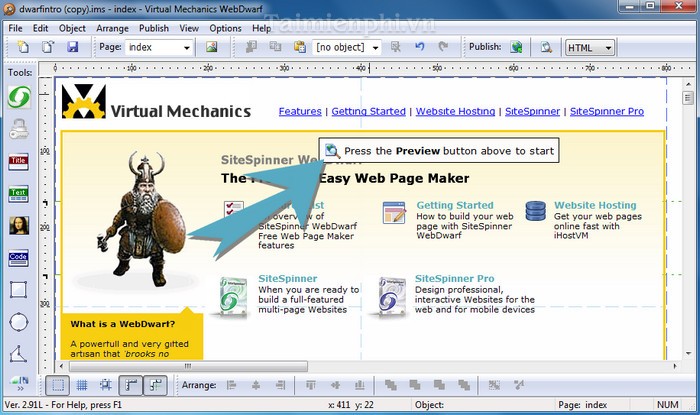Select the Code tool in the sidebar
700x415 pixels.
18,258
